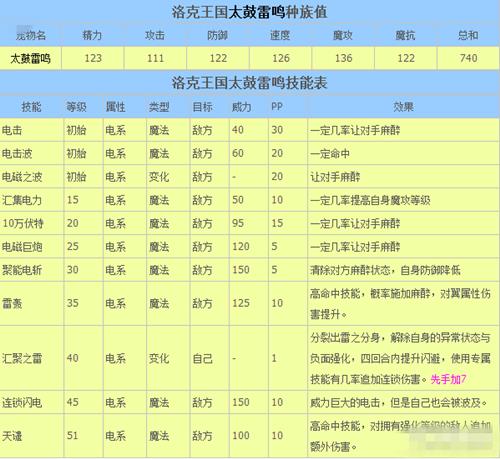Click the 电磁之波 skill name
Viewport: 500px width, 459px height.
22,177
